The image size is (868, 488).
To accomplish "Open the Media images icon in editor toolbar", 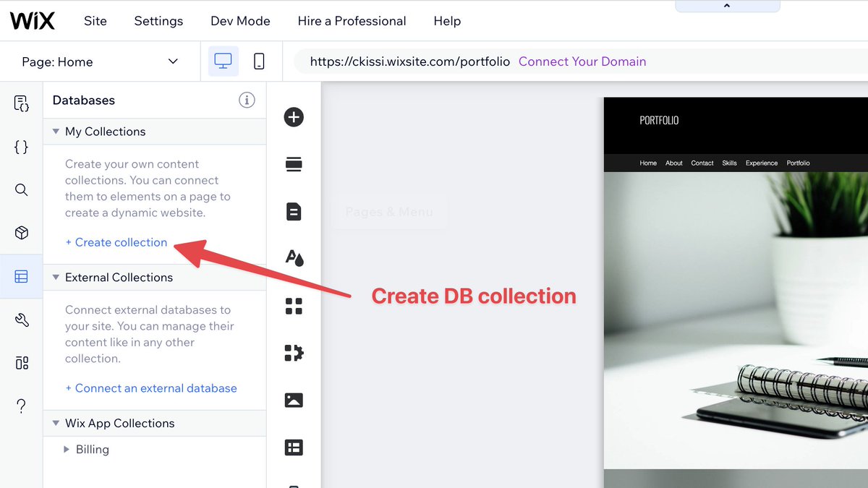I will pyautogui.click(x=294, y=400).
